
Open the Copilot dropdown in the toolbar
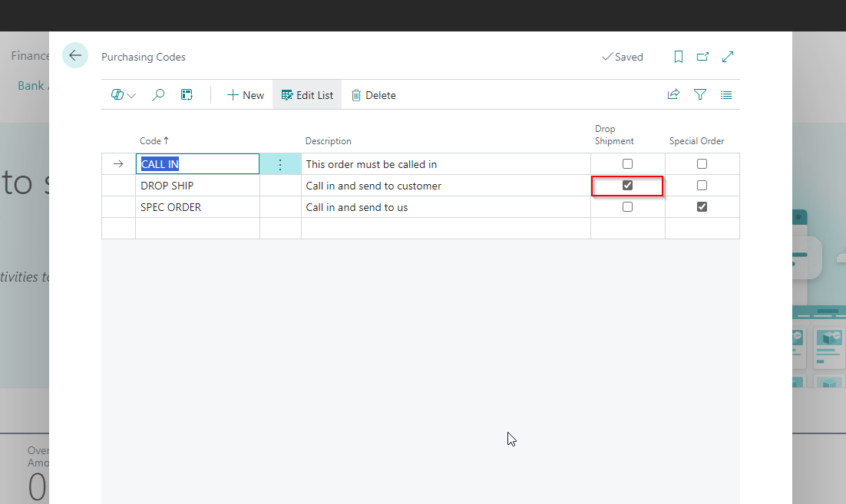click(123, 95)
